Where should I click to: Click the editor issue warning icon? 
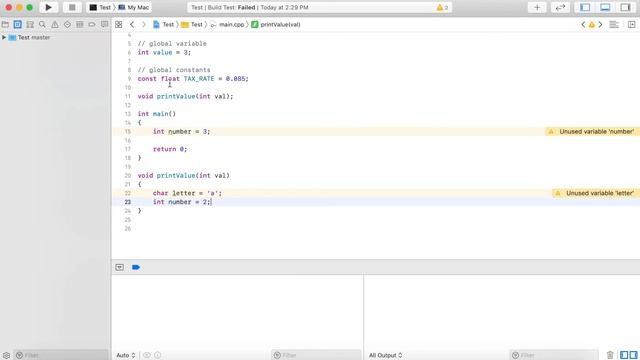click(x=591, y=24)
